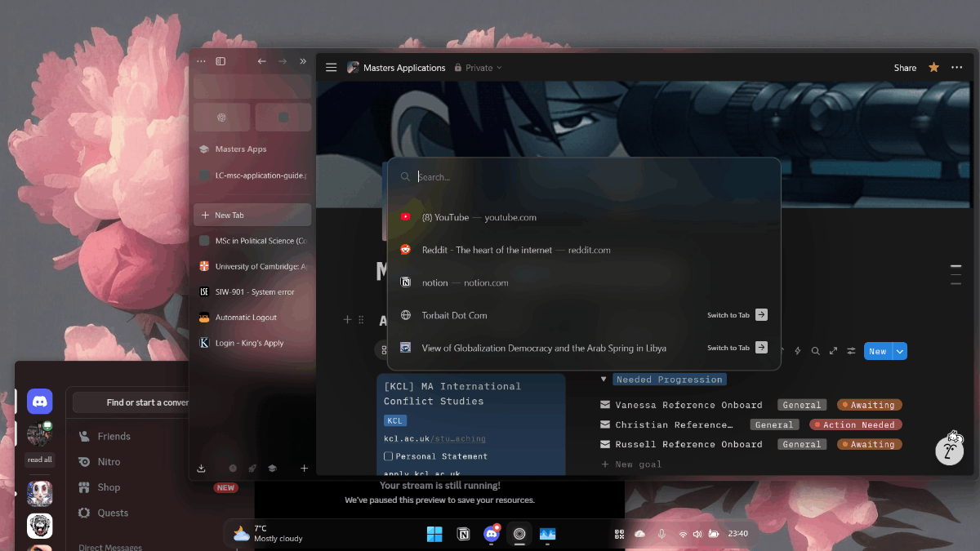Open the Notion hamburger sidebar menu
The image size is (980, 551).
(x=331, y=67)
